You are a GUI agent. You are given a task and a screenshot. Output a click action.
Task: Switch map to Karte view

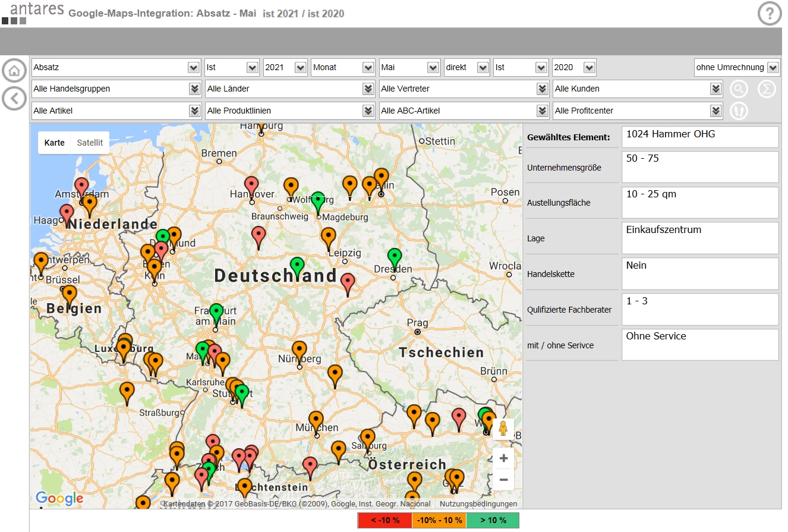(x=55, y=143)
